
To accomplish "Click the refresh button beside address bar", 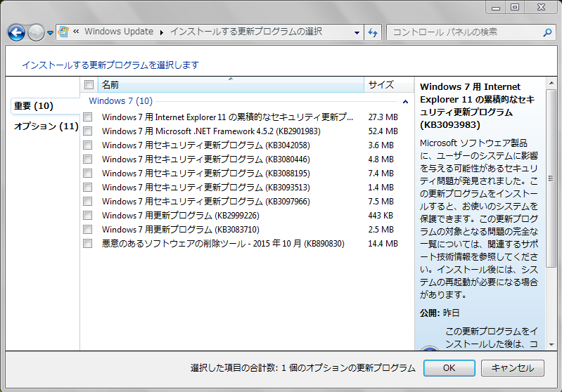I will point(373,32).
